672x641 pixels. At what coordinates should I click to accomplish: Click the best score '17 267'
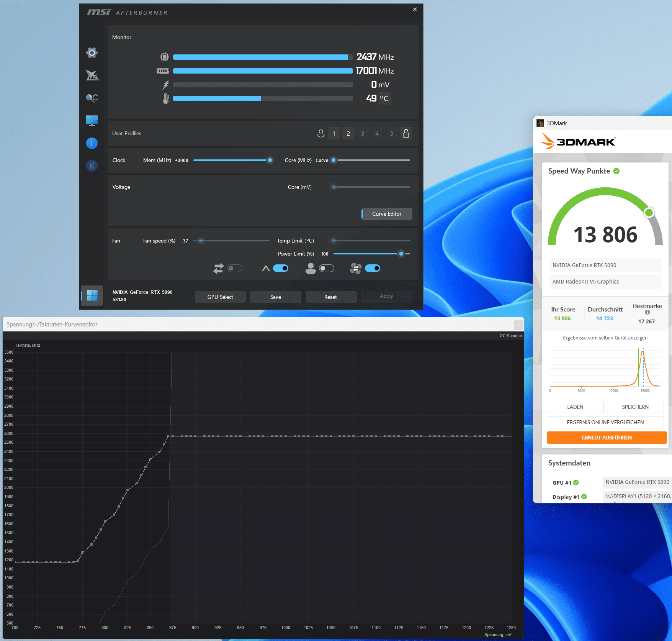click(x=646, y=321)
